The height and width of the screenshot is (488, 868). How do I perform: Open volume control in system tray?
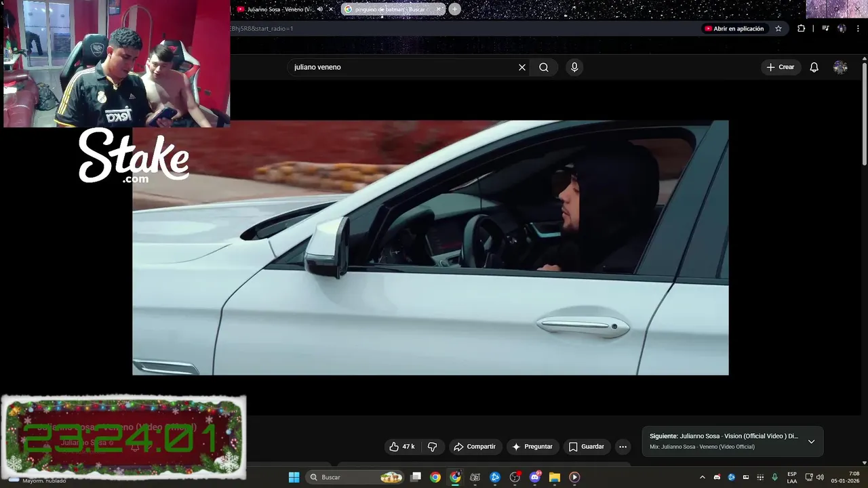click(x=820, y=477)
